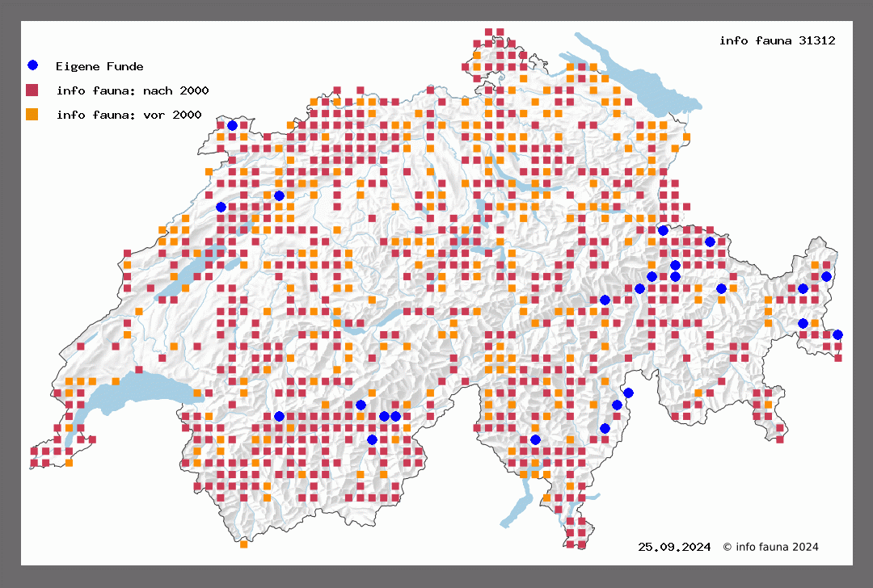Click the left of two adjacent blue dots in Valais
This screenshot has width=873, height=588.
click(384, 416)
